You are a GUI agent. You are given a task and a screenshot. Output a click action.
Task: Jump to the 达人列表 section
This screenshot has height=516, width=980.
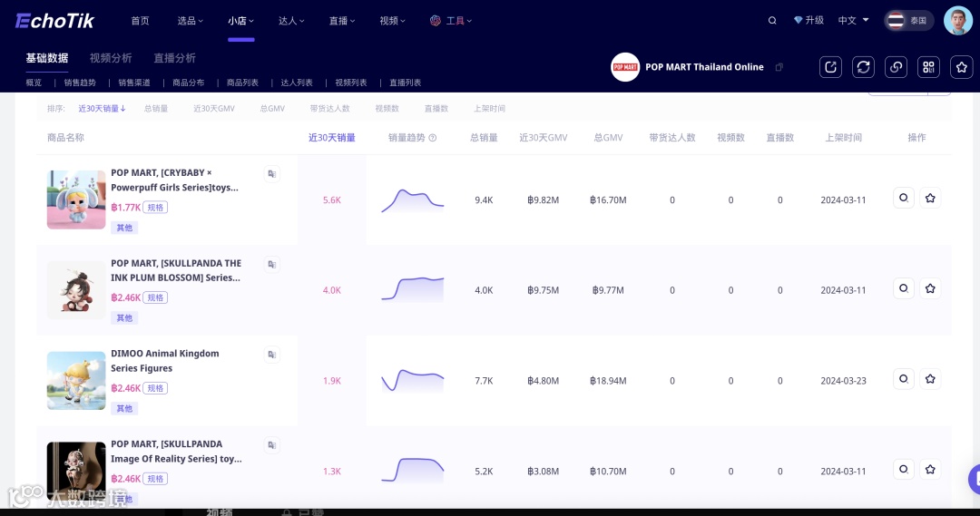pyautogui.click(x=297, y=83)
